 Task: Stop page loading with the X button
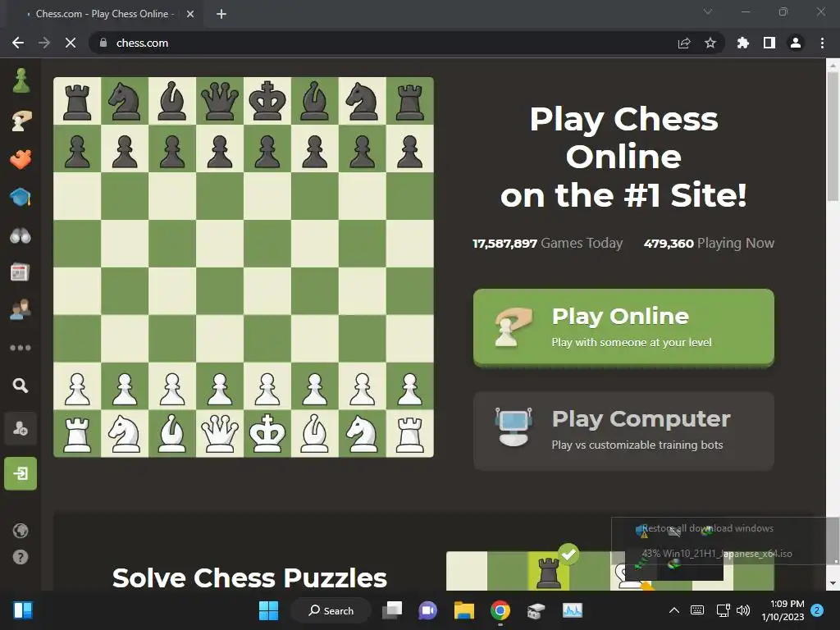[71, 43]
